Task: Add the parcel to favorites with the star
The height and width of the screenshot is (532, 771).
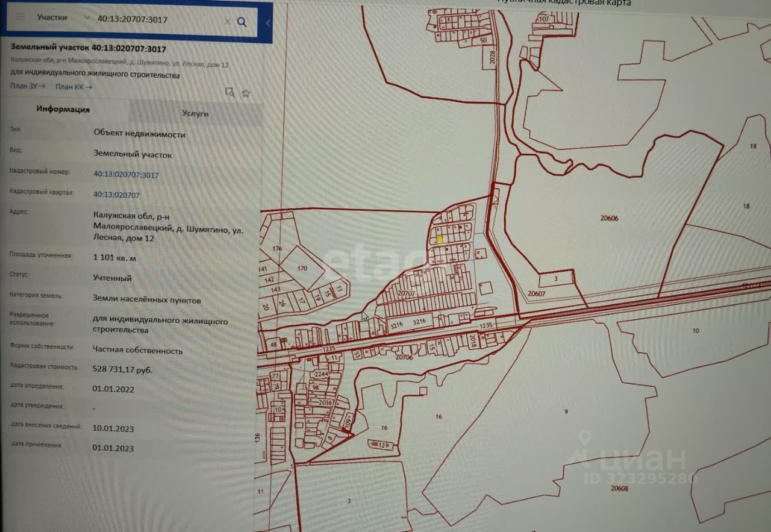Action: tap(246, 93)
